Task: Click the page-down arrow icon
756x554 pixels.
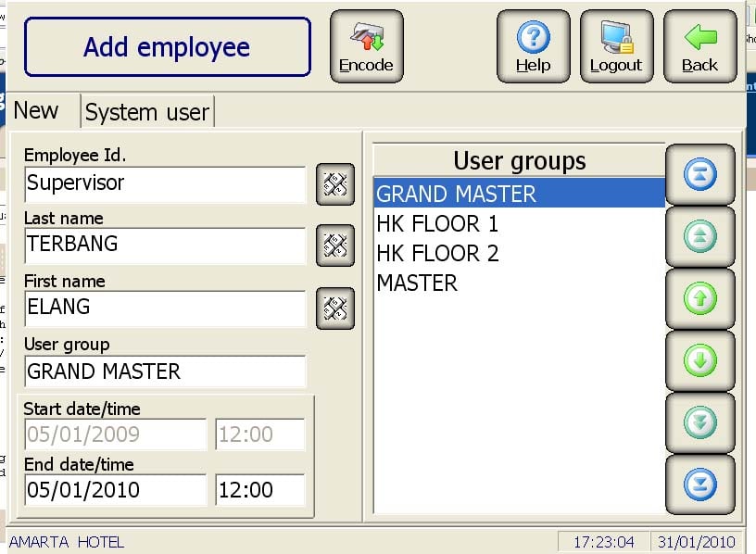Action: coord(699,422)
